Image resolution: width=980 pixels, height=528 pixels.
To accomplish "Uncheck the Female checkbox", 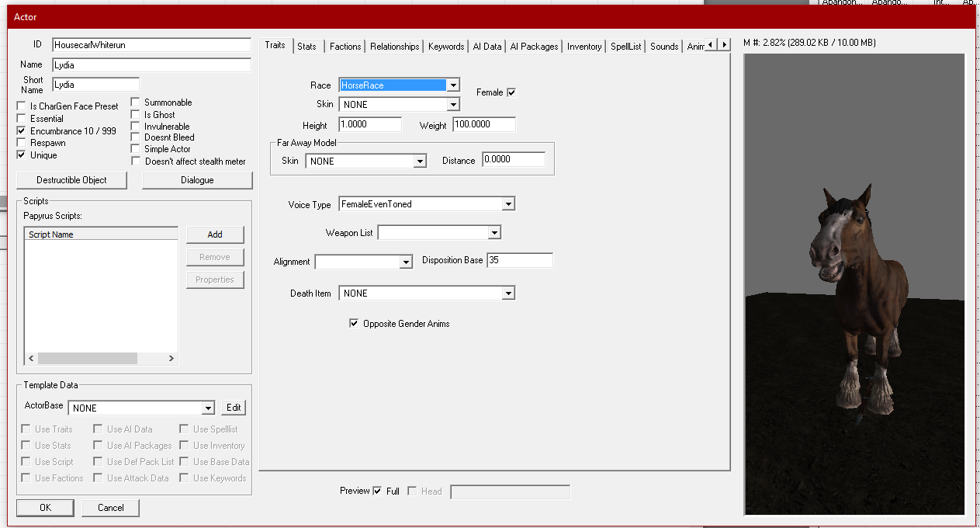I will click(x=511, y=92).
